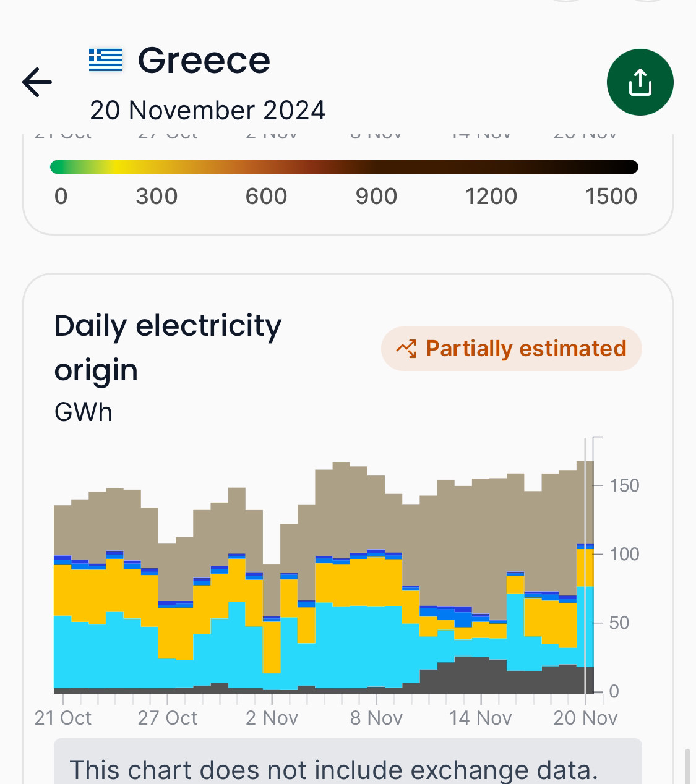Click the carbon intensity color gradient bar
The image size is (696, 784).
(344, 167)
